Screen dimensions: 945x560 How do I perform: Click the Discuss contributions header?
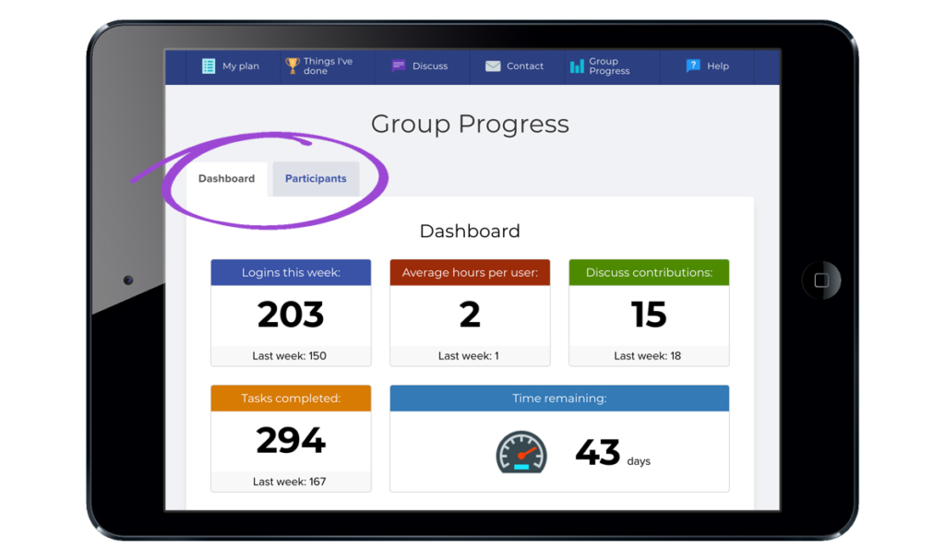(x=649, y=272)
